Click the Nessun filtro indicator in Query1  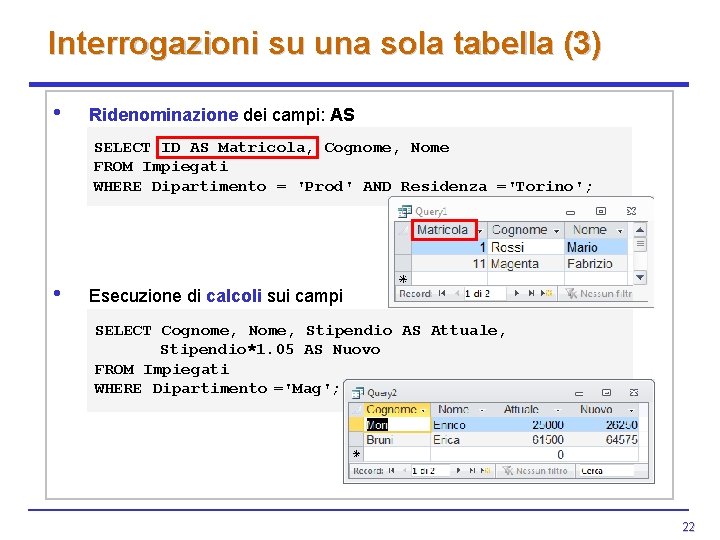pyautogui.click(x=599, y=293)
